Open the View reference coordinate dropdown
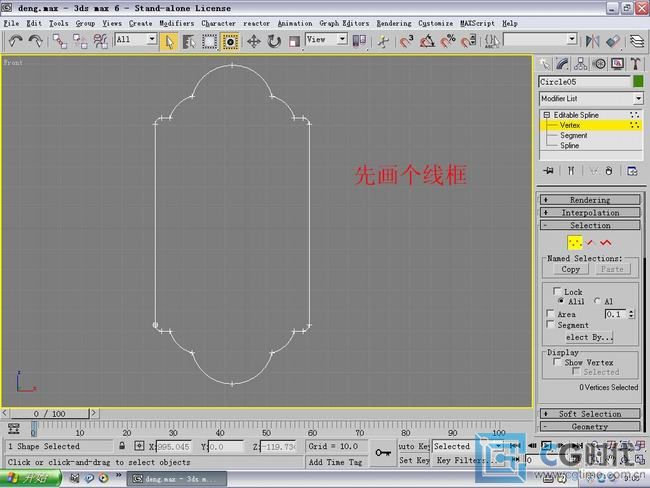 coord(326,40)
